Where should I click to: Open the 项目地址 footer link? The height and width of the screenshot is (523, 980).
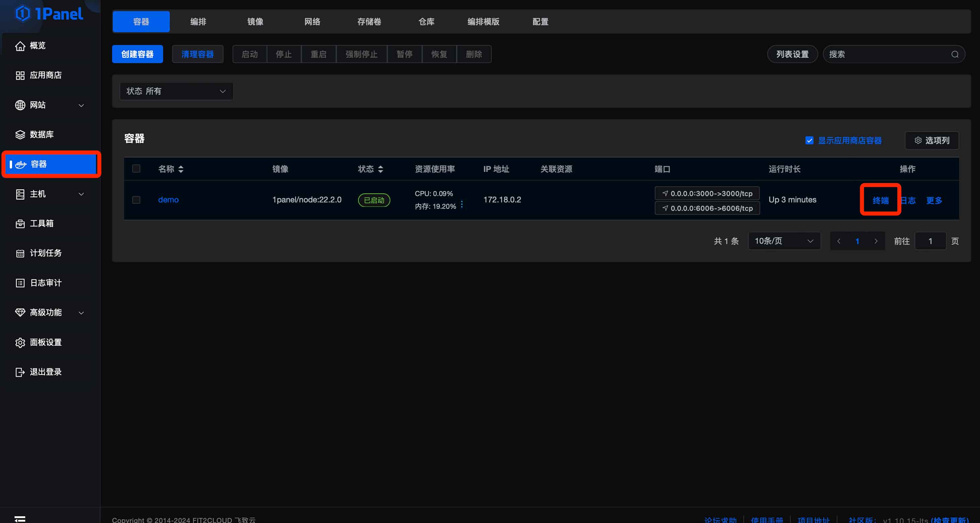coord(814,520)
